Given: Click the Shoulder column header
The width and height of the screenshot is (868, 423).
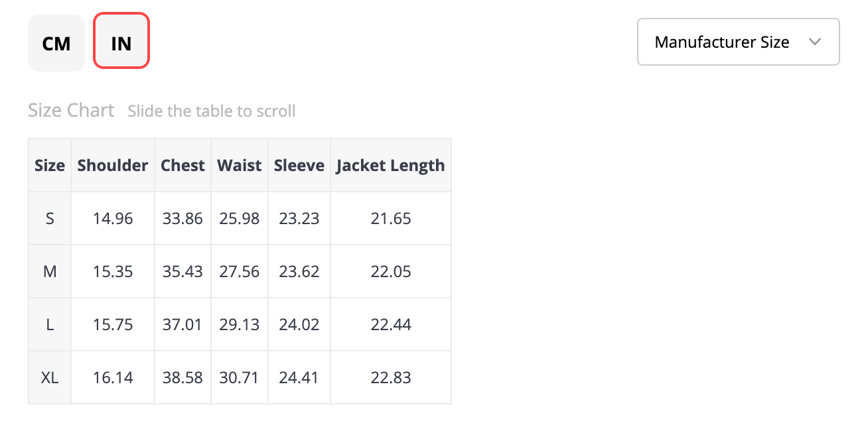Looking at the screenshot, I should pyautogui.click(x=113, y=165).
